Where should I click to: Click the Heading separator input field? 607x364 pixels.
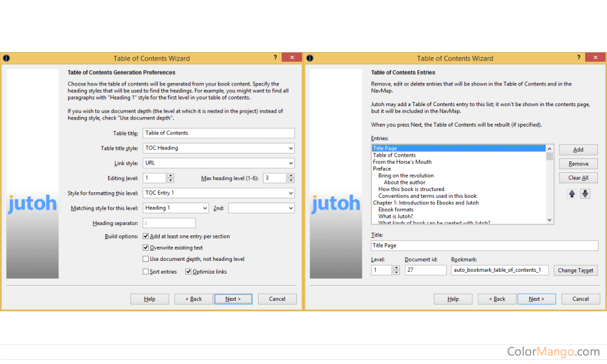[x=169, y=223]
